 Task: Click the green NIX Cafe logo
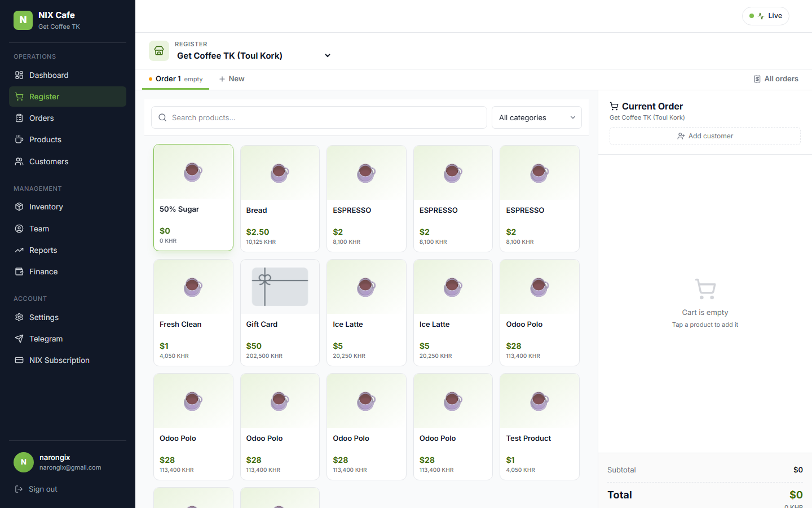23,20
